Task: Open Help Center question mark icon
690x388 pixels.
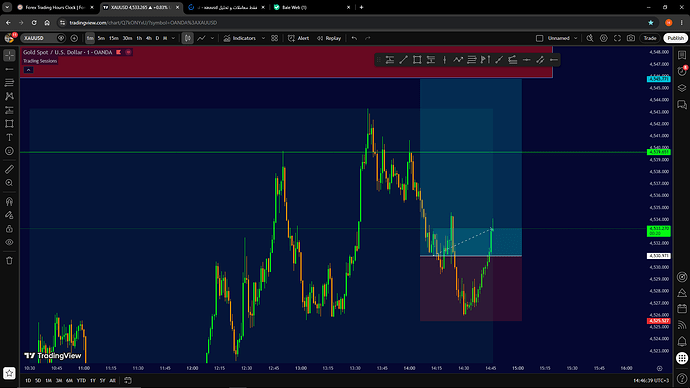Action: [x=682, y=378]
